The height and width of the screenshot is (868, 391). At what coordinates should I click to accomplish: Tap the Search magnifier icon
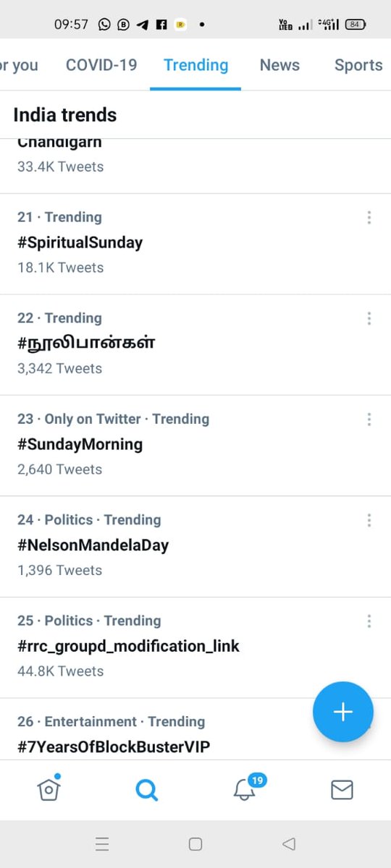pyautogui.click(x=146, y=790)
